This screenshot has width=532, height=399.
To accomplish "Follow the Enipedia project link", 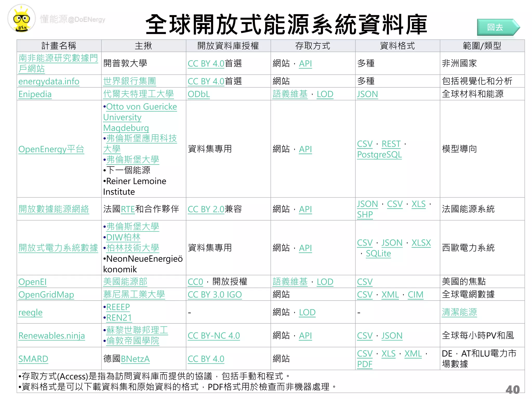I will pos(35,94).
